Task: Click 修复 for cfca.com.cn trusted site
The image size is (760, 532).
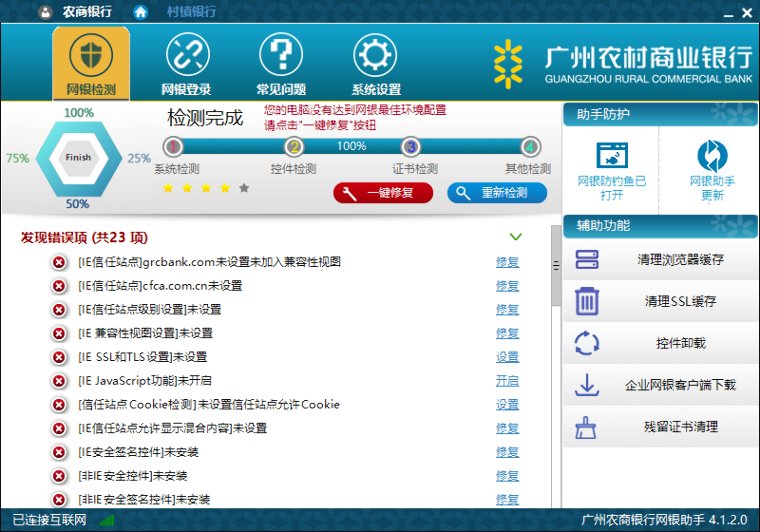Action: [507, 286]
